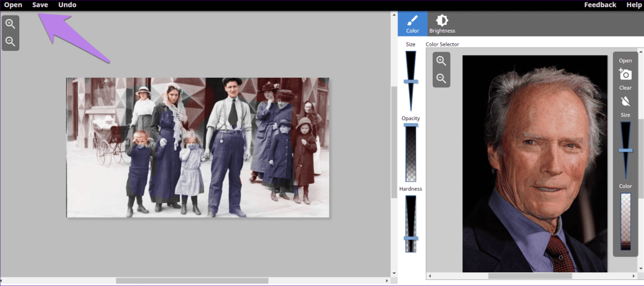Set the Hardness slider handle
This screenshot has height=286, width=644.
click(x=411, y=239)
